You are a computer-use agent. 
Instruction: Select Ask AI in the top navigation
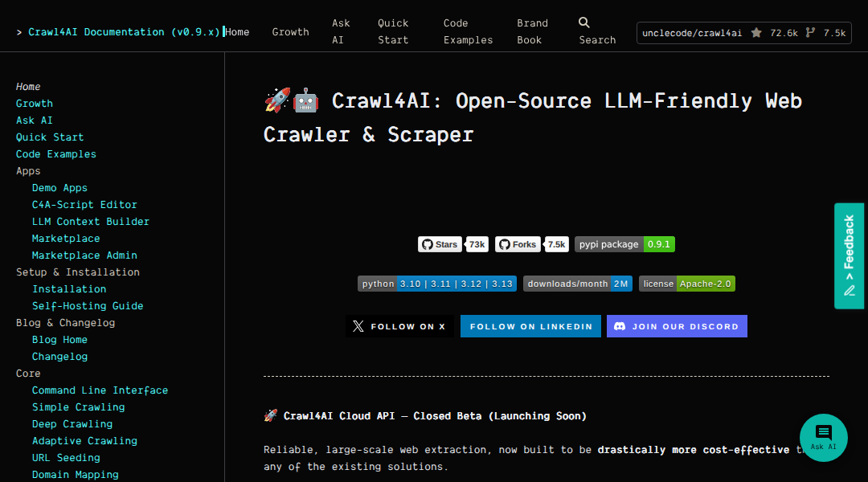click(x=341, y=31)
